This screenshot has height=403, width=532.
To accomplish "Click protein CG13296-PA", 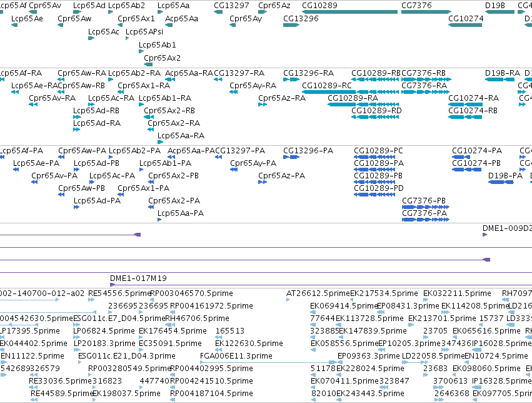I will pyautogui.click(x=291, y=157).
